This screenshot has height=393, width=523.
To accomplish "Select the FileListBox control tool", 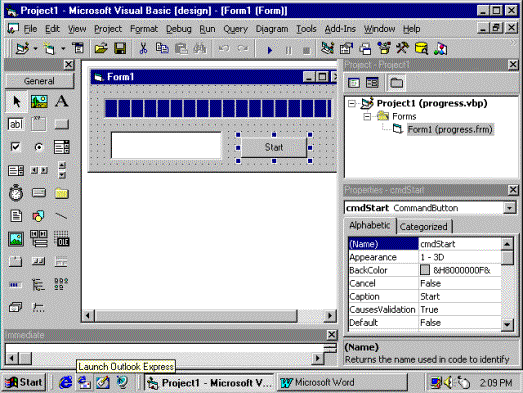I will coord(16,216).
